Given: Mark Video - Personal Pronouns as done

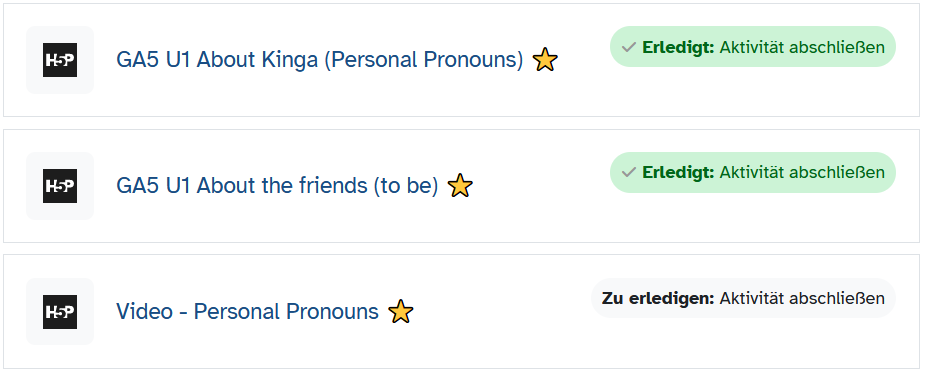Looking at the screenshot, I should 743,298.
